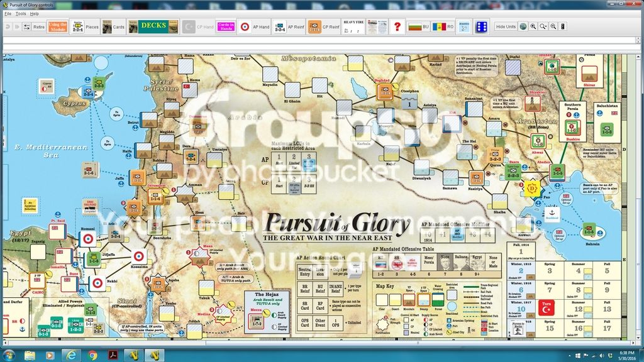This screenshot has width=644, height=362.
Task: Open Internet Explorer in the taskbar
Action: [x=70, y=354]
